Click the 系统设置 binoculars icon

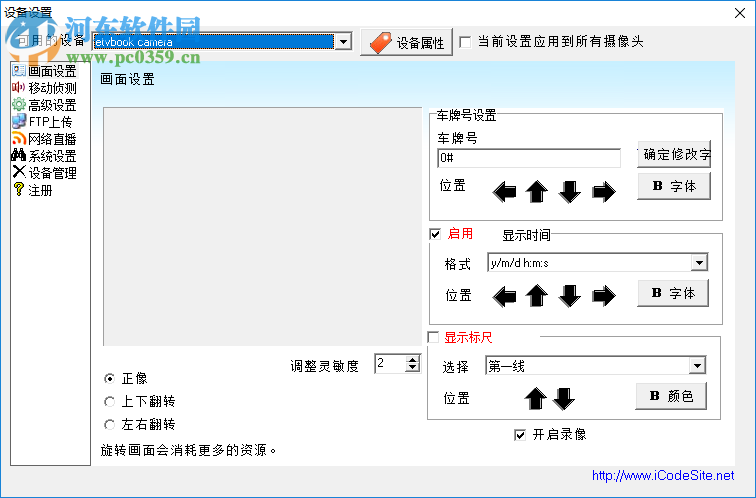[x=19, y=156]
